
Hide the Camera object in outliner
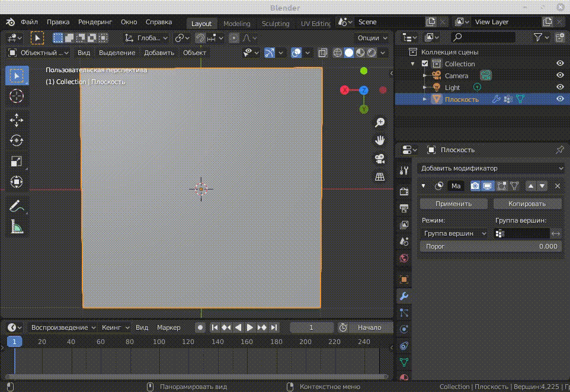tap(559, 76)
